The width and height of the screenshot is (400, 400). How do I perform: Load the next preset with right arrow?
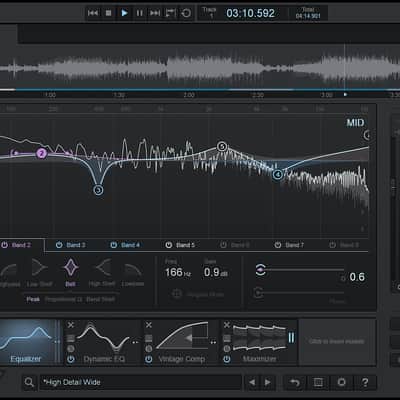coord(268,382)
